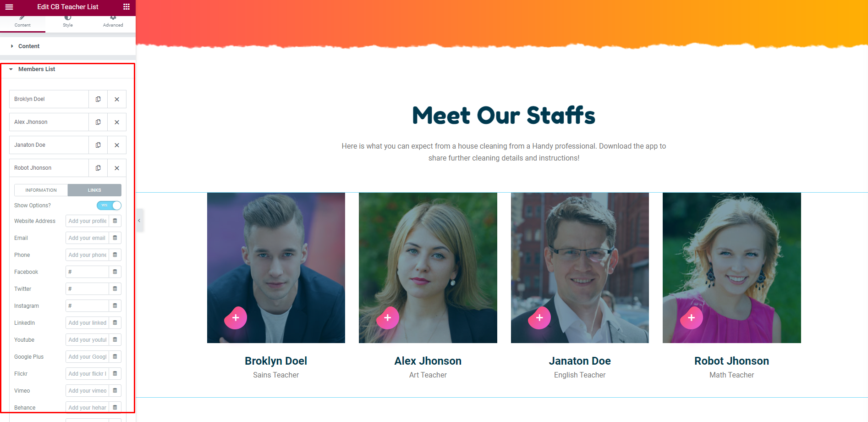
Task: Click dynamic tags icon for Website Address
Action: coord(115,221)
